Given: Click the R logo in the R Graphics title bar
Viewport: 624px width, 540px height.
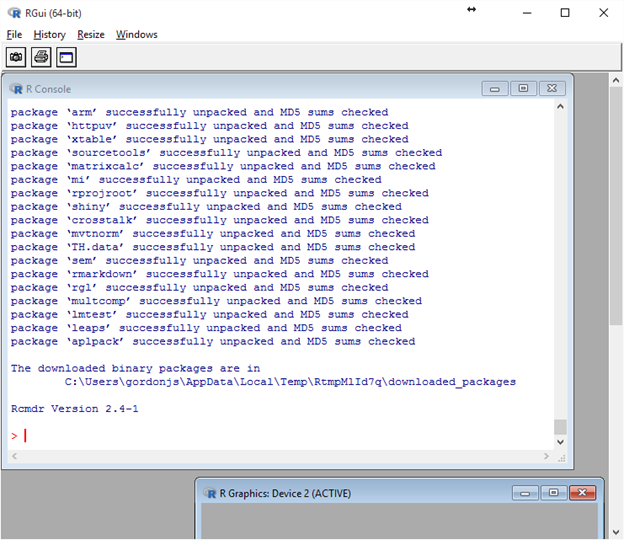Looking at the screenshot, I should (210, 493).
